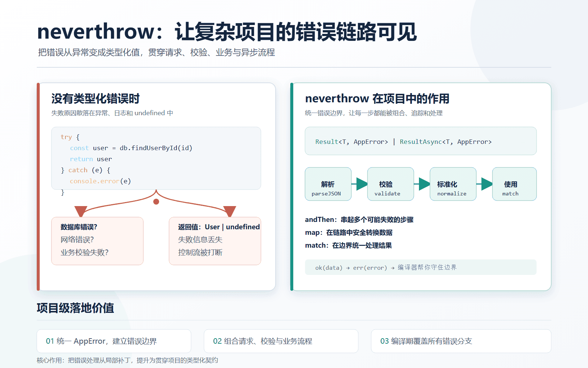The height and width of the screenshot is (368, 588).
Task: Select '返回值: User | undefined' text
Action: (219, 227)
